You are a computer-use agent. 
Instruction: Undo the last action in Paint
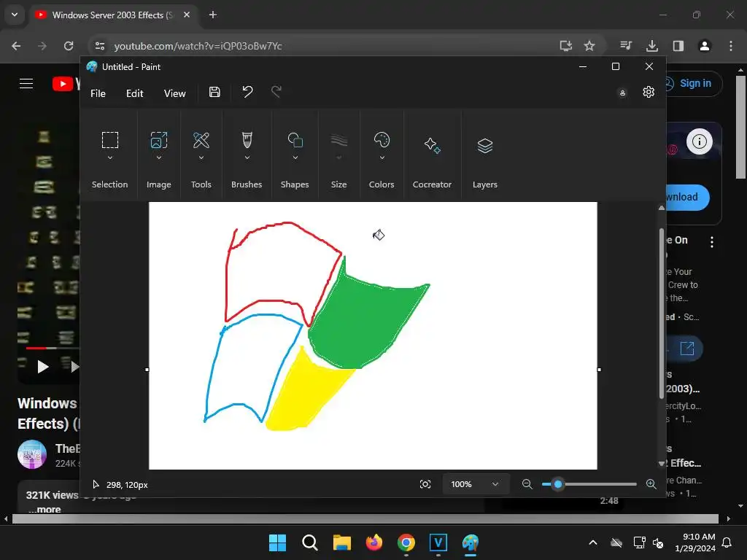click(247, 91)
